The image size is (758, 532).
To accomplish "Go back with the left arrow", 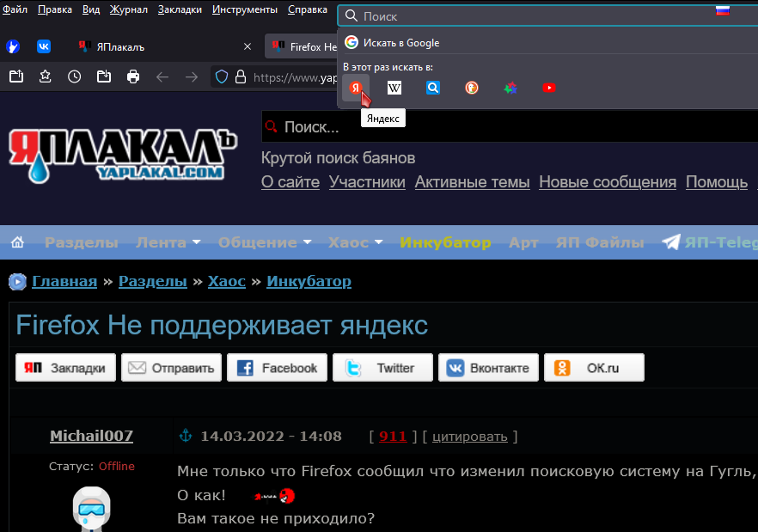I will pyautogui.click(x=162, y=76).
